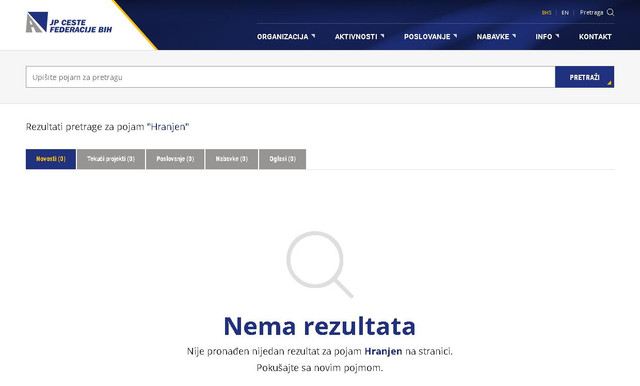
Task: Expand the NABAVKE menu
Action: tap(496, 37)
